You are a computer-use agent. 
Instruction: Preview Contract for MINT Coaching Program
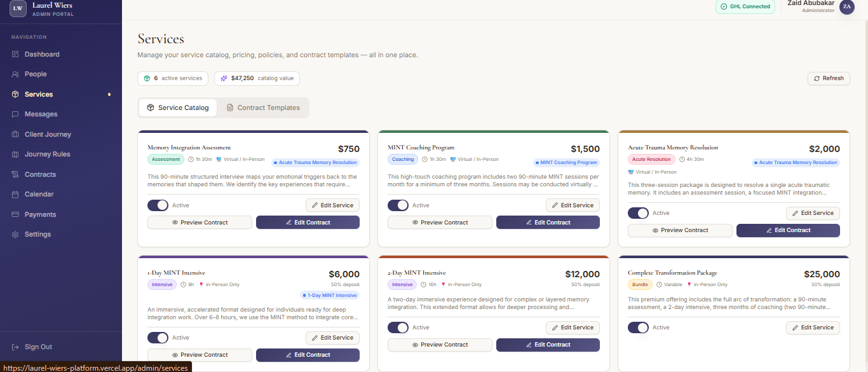440,223
